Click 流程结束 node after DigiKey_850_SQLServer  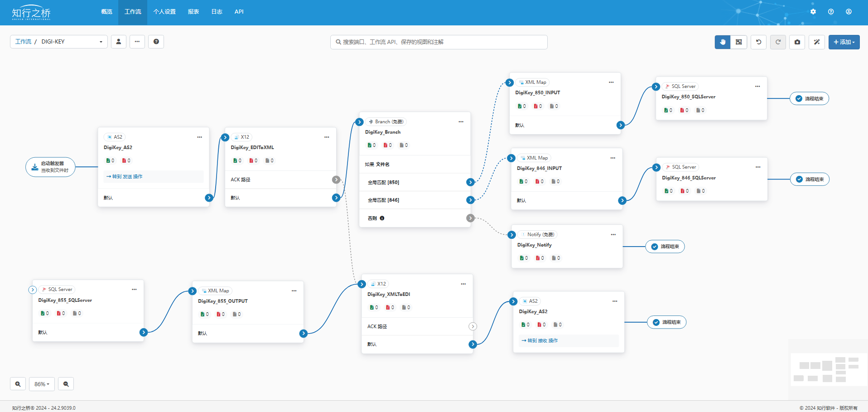pyautogui.click(x=810, y=98)
